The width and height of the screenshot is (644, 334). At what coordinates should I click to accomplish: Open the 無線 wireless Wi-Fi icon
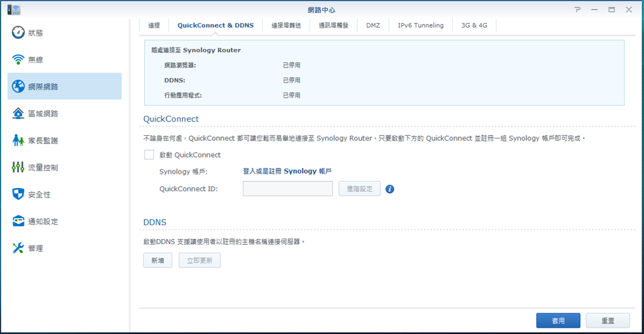coord(18,60)
